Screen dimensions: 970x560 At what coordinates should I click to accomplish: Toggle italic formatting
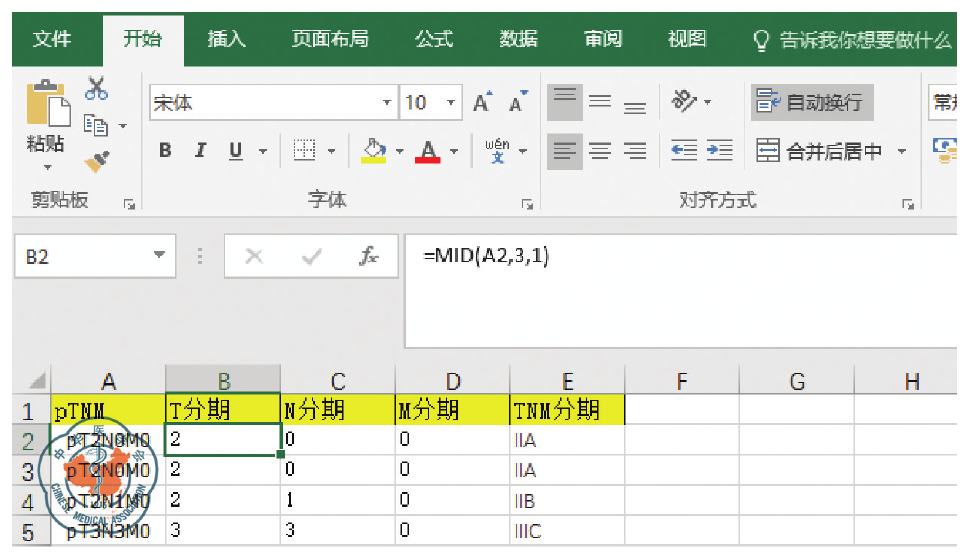(200, 151)
